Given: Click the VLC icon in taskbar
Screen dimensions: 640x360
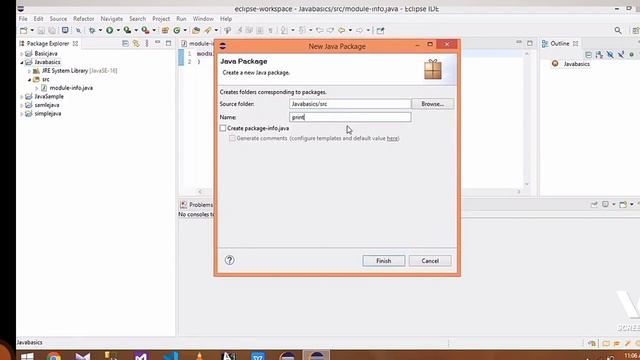Looking at the screenshot, I should pos(200,357).
